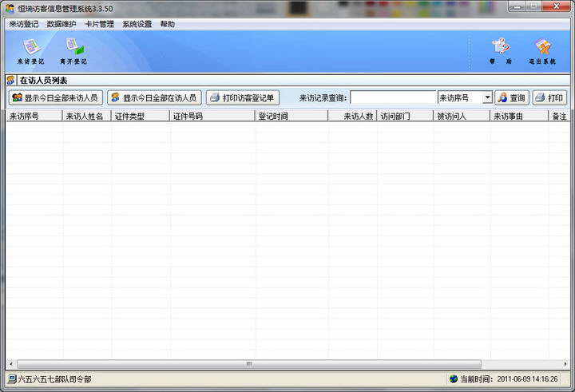Image resolution: width=575 pixels, height=392 pixels.
Task: Click 显示今日全部在访人员 button
Action: click(x=154, y=98)
